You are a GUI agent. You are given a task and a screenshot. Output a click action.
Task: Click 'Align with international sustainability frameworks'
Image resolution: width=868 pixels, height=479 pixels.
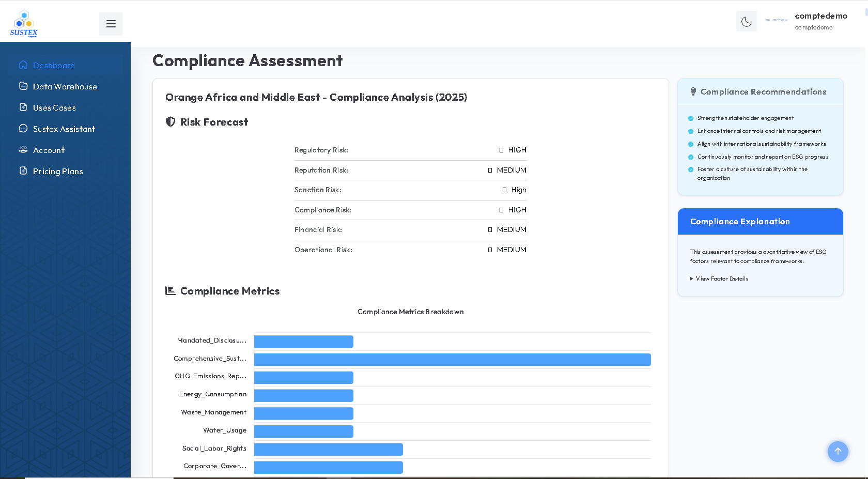click(x=762, y=144)
